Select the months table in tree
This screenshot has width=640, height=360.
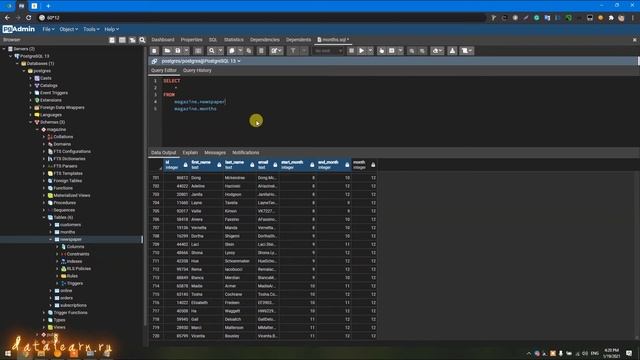click(67, 232)
